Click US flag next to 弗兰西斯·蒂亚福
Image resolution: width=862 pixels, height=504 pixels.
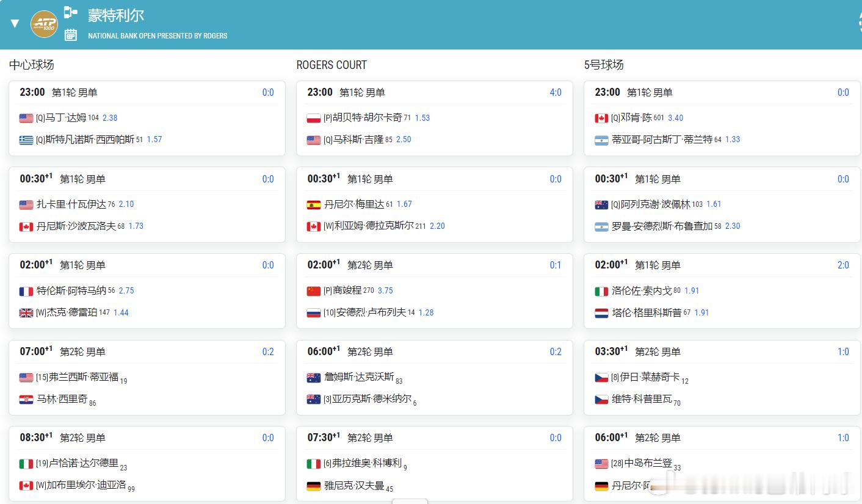point(26,378)
